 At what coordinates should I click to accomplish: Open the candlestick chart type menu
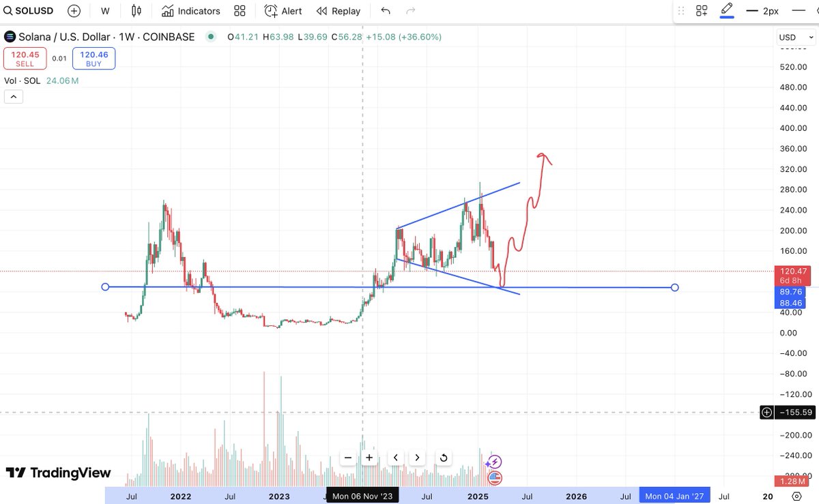[x=136, y=11]
